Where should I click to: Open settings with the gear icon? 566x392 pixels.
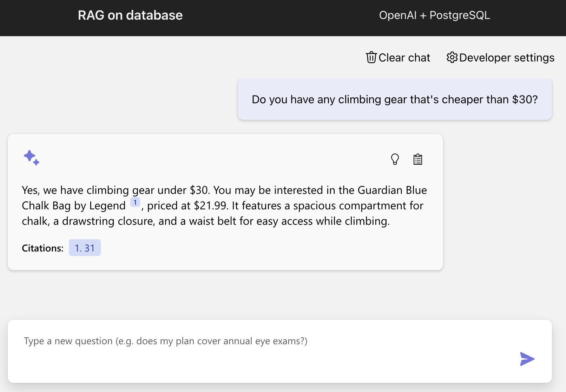tap(452, 57)
